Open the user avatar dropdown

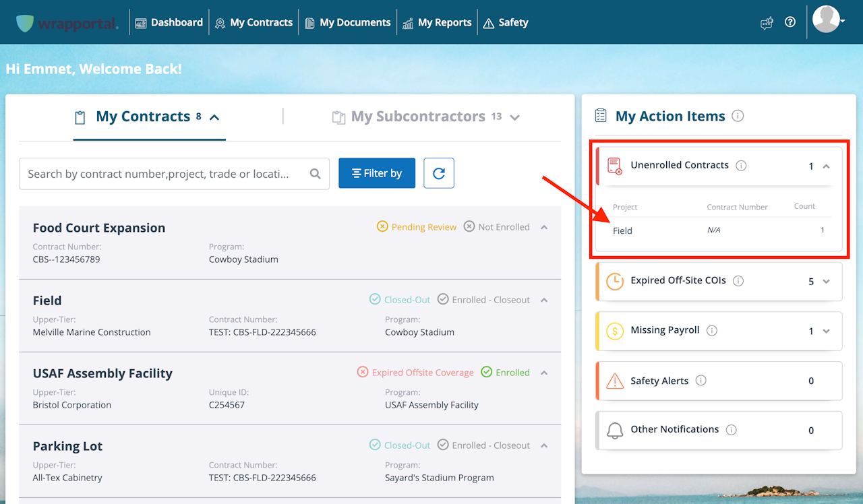coord(829,20)
